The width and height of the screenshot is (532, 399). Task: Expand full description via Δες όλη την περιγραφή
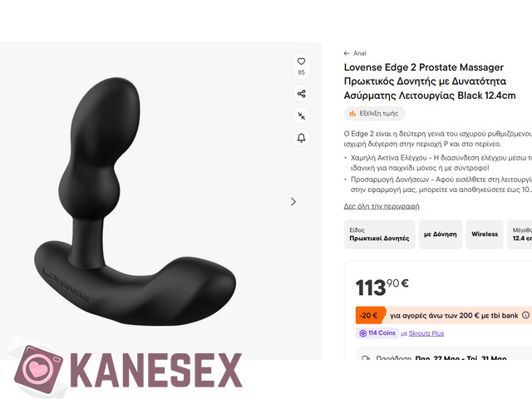pos(382,206)
